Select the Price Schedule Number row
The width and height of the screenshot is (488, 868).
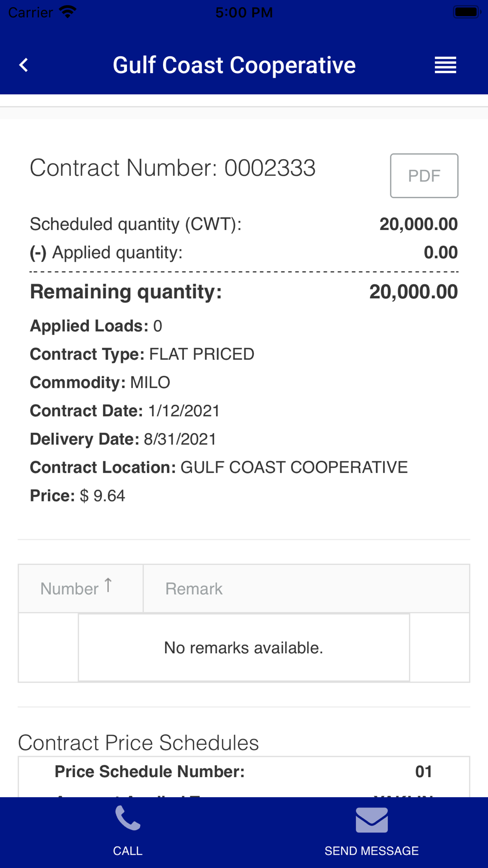click(x=244, y=771)
